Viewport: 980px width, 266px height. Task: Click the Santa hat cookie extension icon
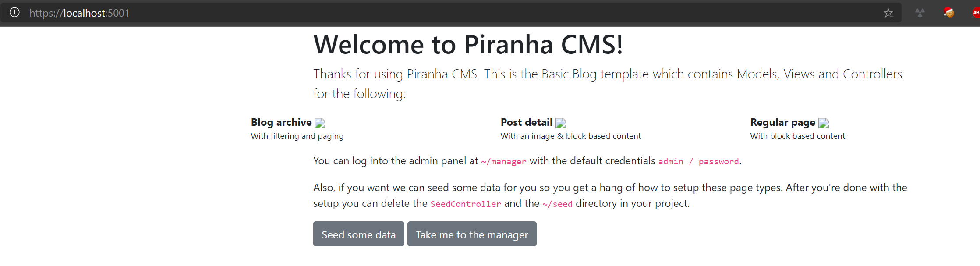tap(949, 13)
